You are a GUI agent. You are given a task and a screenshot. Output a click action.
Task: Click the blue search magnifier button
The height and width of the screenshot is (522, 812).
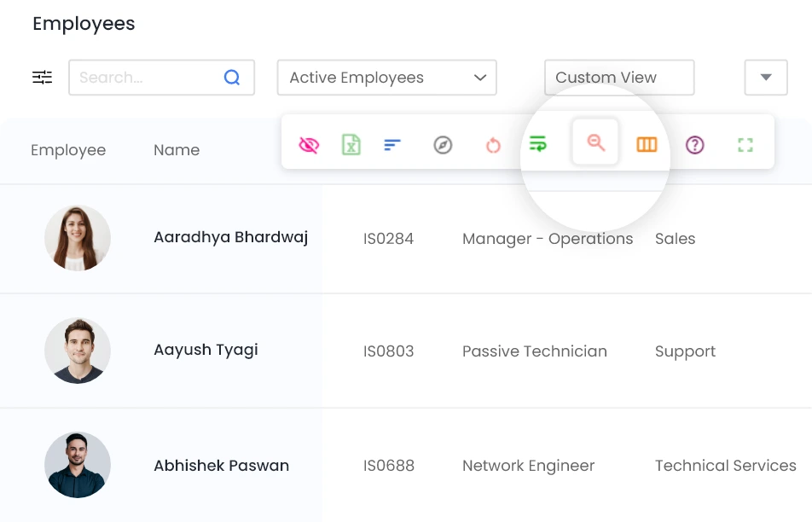(x=232, y=78)
